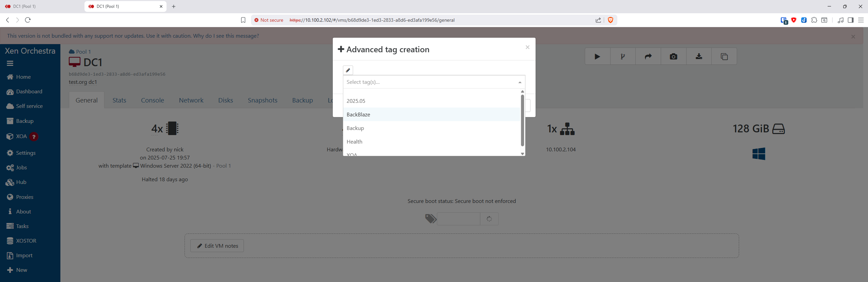Click 'Why do I see this message?' link
Image resolution: width=868 pixels, height=282 pixels.
click(x=226, y=36)
